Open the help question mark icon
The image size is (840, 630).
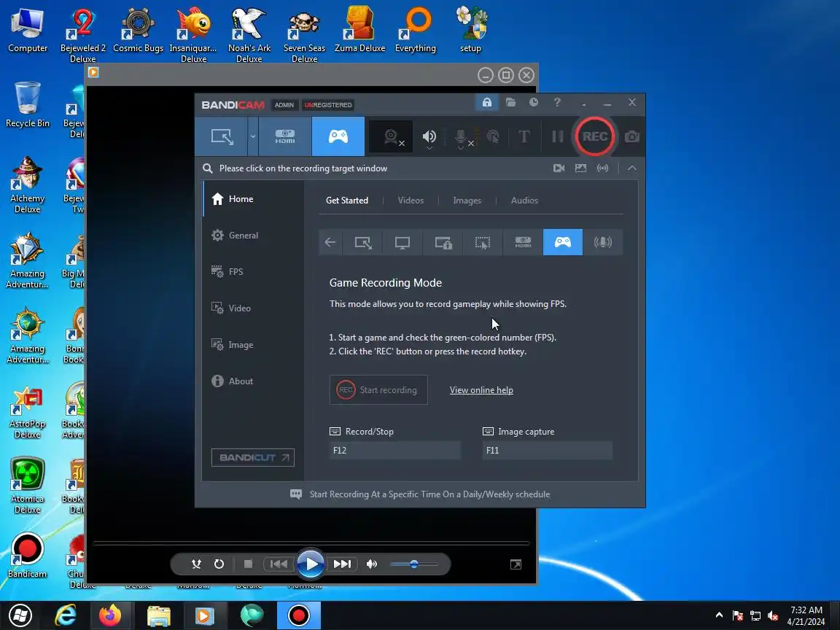click(x=557, y=102)
